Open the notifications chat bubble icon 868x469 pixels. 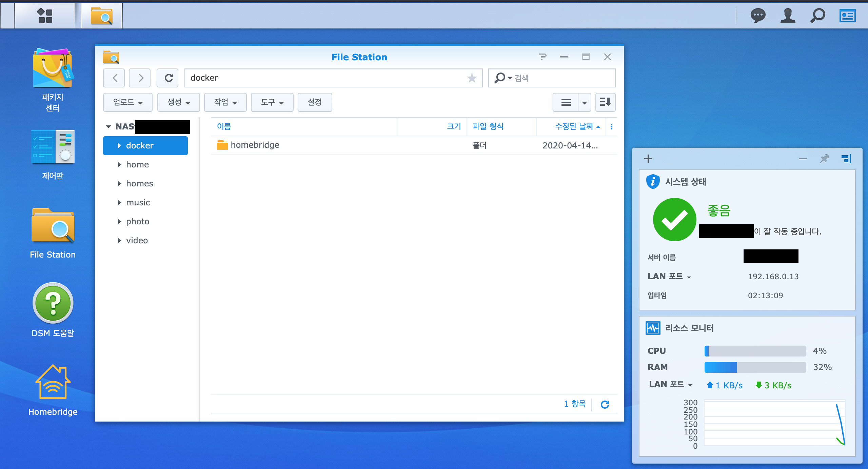(758, 16)
